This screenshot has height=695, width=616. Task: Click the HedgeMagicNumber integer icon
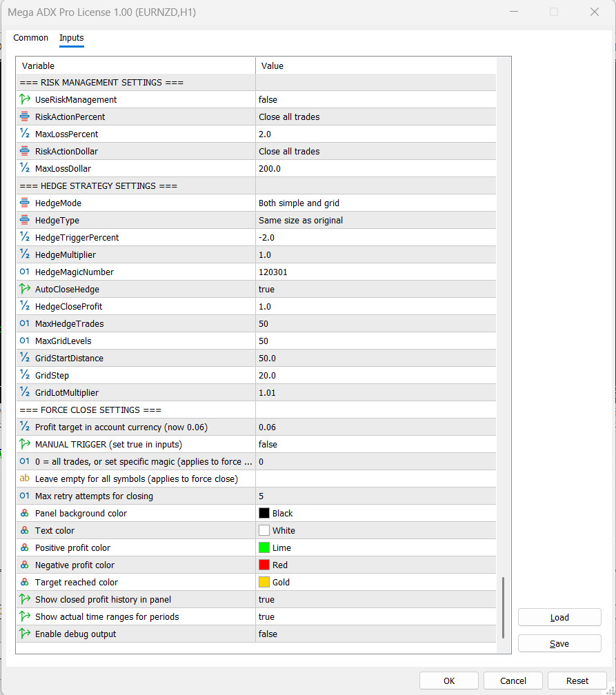[25, 272]
